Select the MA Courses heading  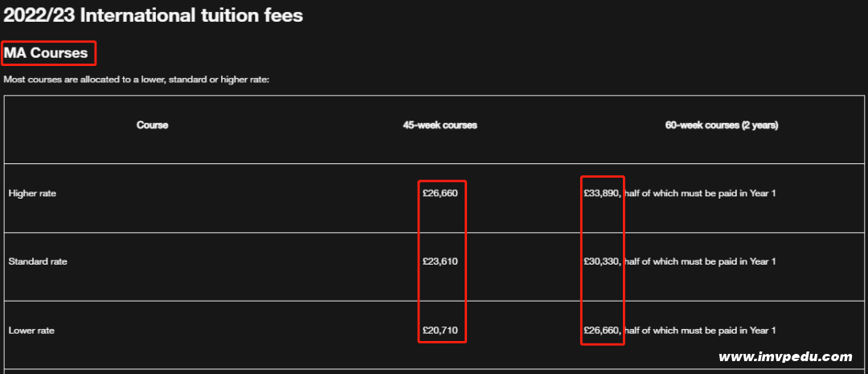point(46,53)
